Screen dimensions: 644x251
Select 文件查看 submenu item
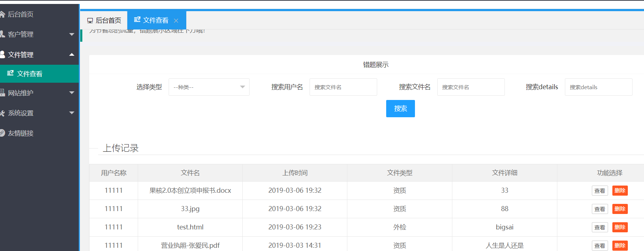click(x=39, y=74)
